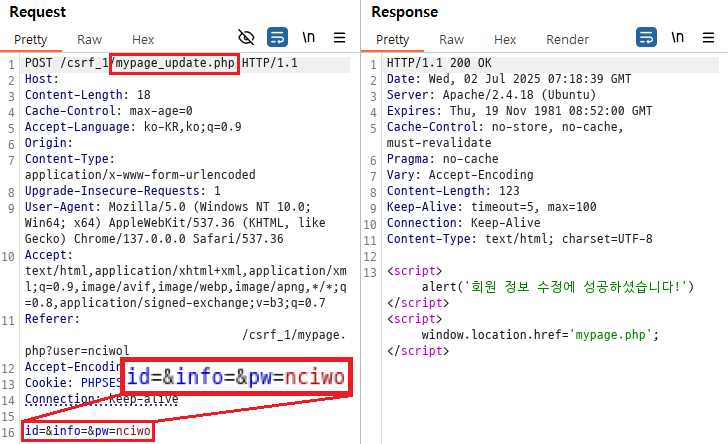Click HTTP/1.1 200 OK status line

point(439,63)
